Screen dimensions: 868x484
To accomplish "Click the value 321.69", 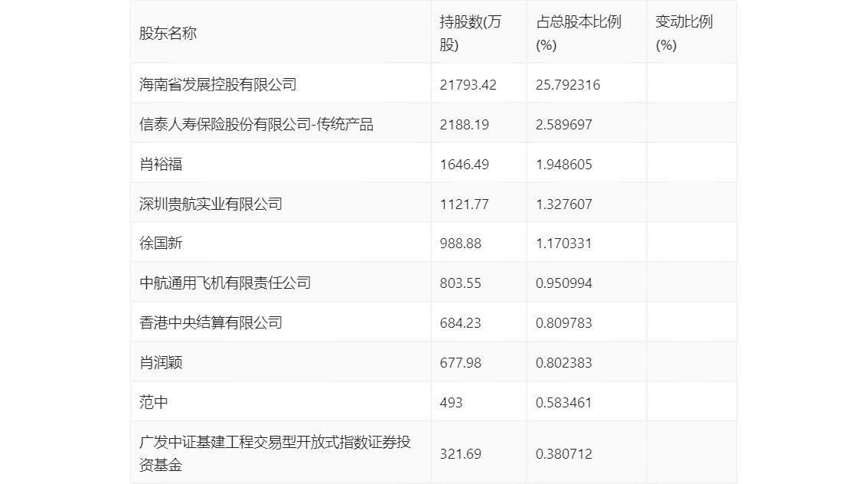I will coord(460,454).
